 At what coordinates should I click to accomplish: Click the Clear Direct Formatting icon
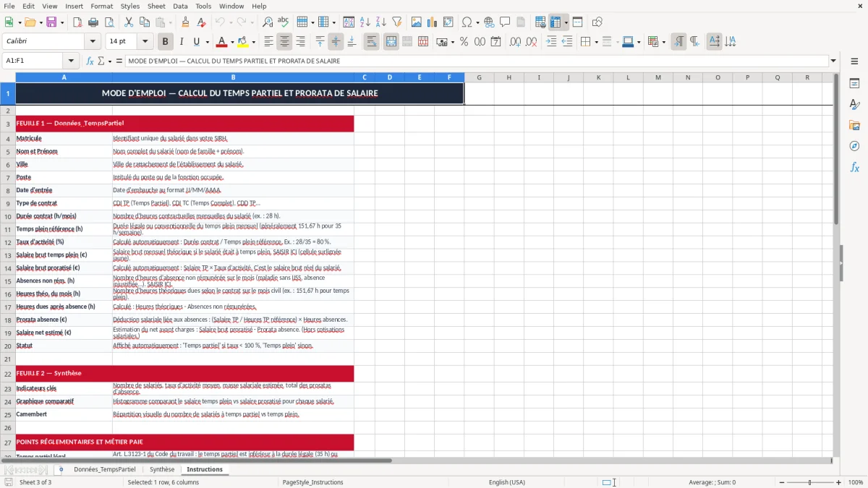pos(202,22)
